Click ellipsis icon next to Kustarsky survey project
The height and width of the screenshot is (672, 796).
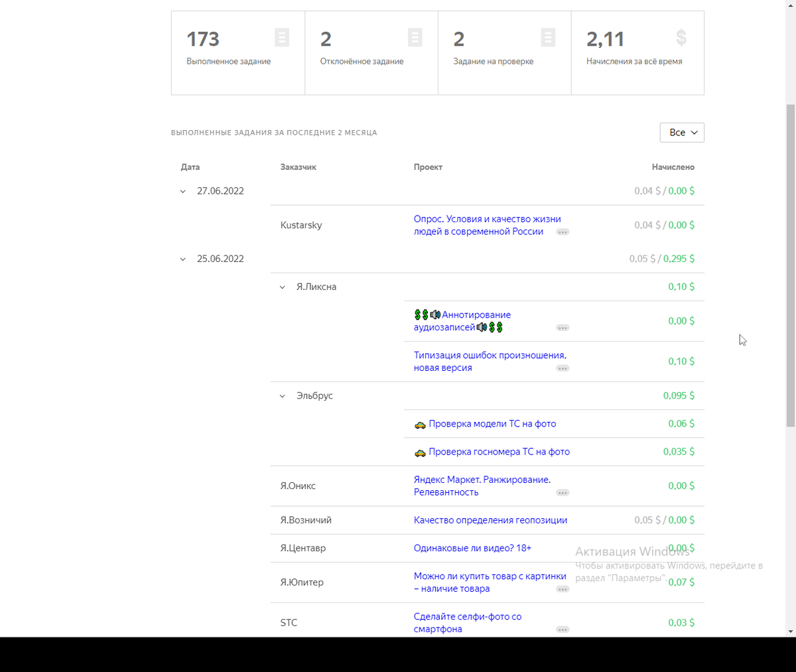pyautogui.click(x=563, y=232)
